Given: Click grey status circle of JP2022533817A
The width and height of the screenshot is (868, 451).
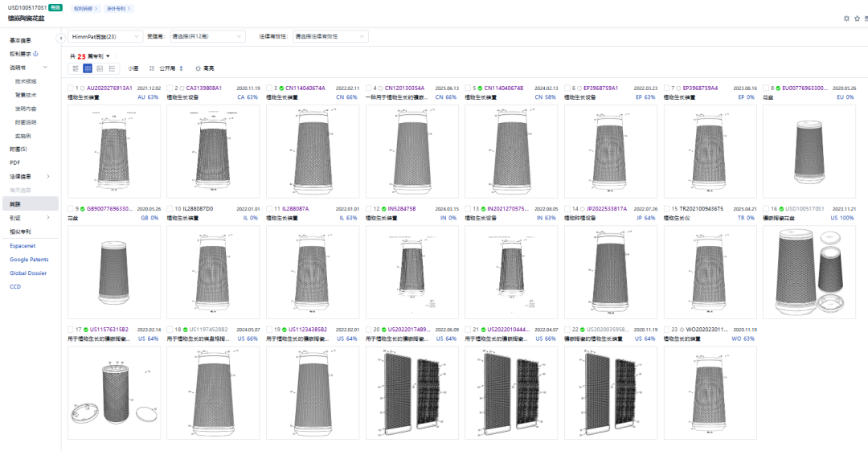Looking at the screenshot, I should coord(583,209).
